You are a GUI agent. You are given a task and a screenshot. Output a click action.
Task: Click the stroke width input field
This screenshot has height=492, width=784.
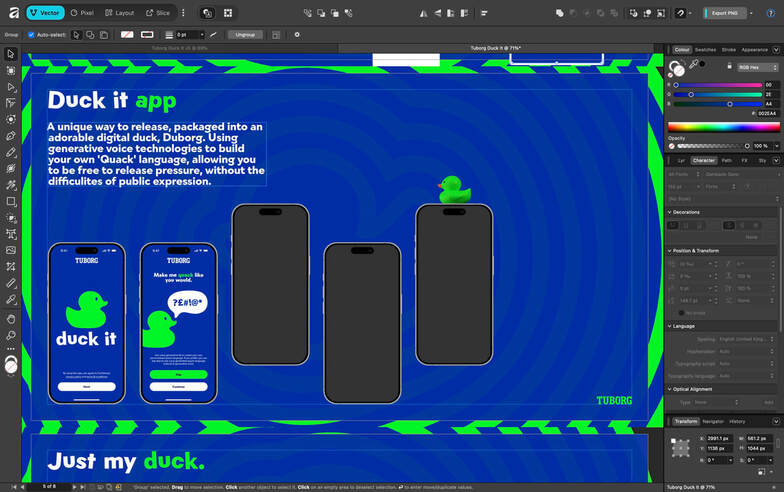pyautogui.click(x=183, y=34)
